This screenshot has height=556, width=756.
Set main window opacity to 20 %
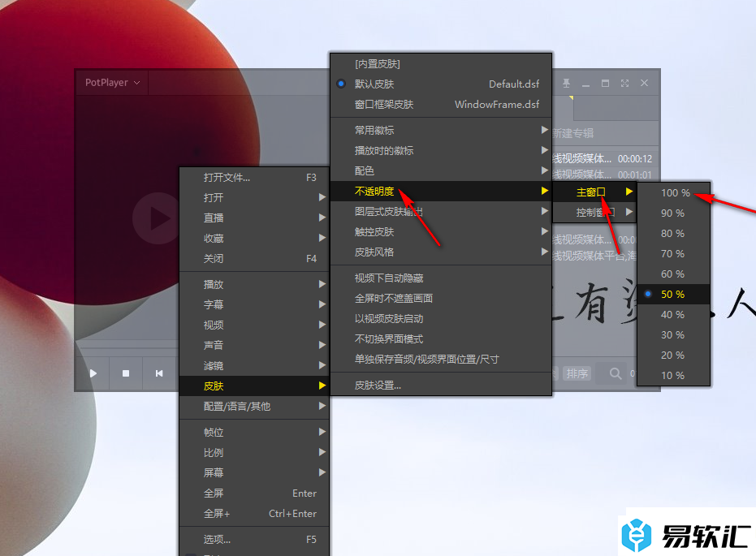point(673,355)
